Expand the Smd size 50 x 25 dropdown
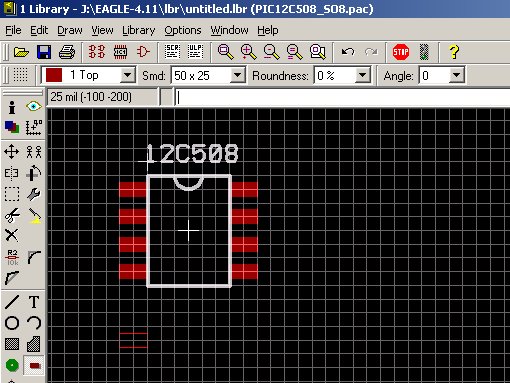The height and width of the screenshot is (383, 510). 237,75
